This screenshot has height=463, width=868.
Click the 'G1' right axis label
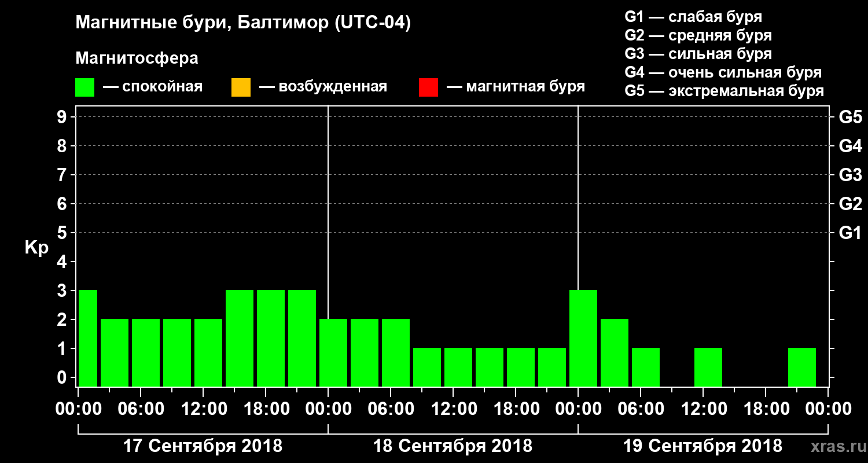pyautogui.click(x=850, y=233)
